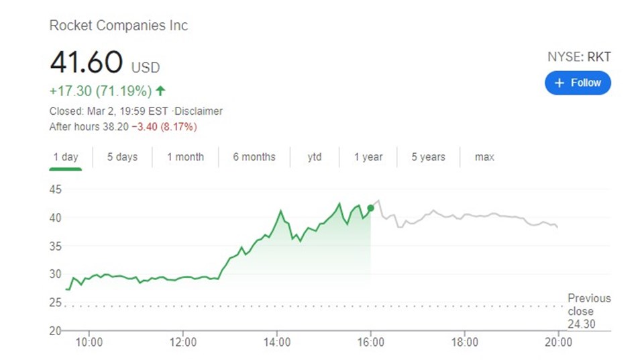
Task: Show the 1 year chart
Action: pyautogui.click(x=368, y=157)
